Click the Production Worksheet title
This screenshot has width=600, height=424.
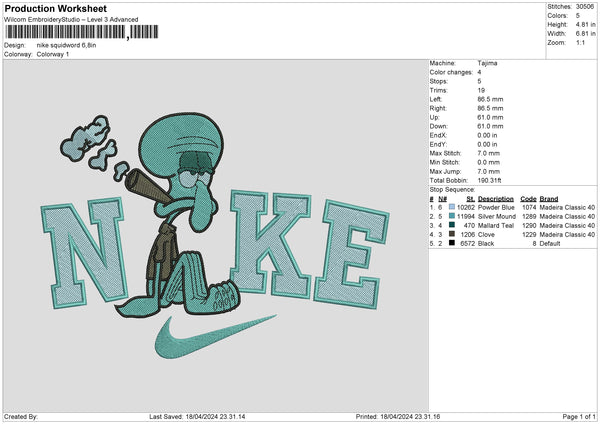tap(55, 8)
